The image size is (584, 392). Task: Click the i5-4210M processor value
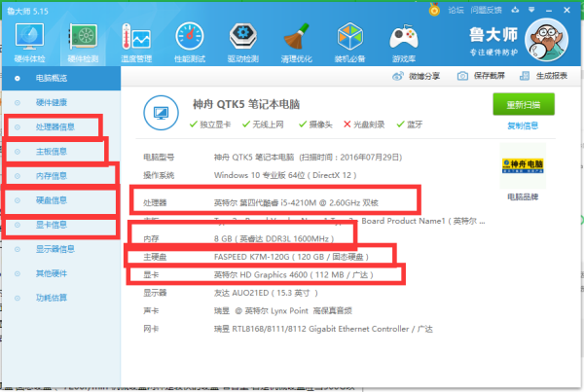(x=296, y=203)
